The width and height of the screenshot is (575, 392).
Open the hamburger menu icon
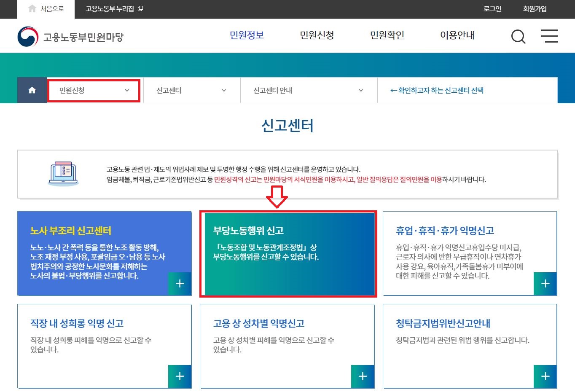549,36
